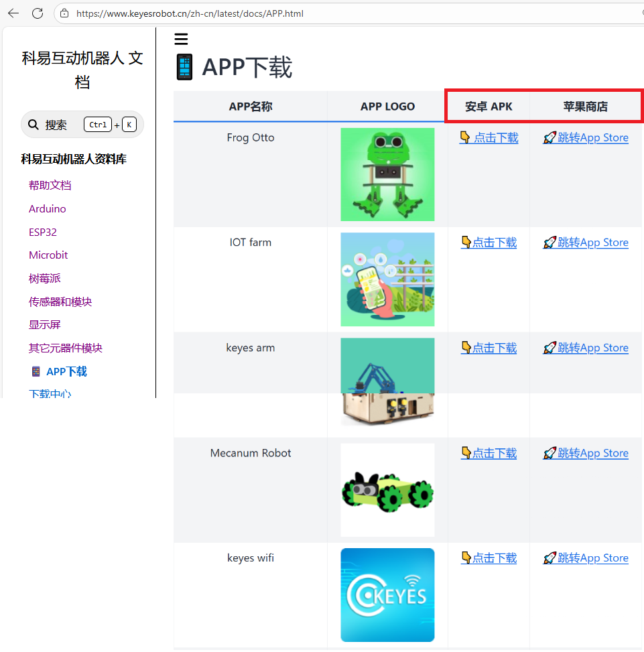The height and width of the screenshot is (652, 644).
Task: Open the Frog Otto logo image
Action: pos(387,174)
